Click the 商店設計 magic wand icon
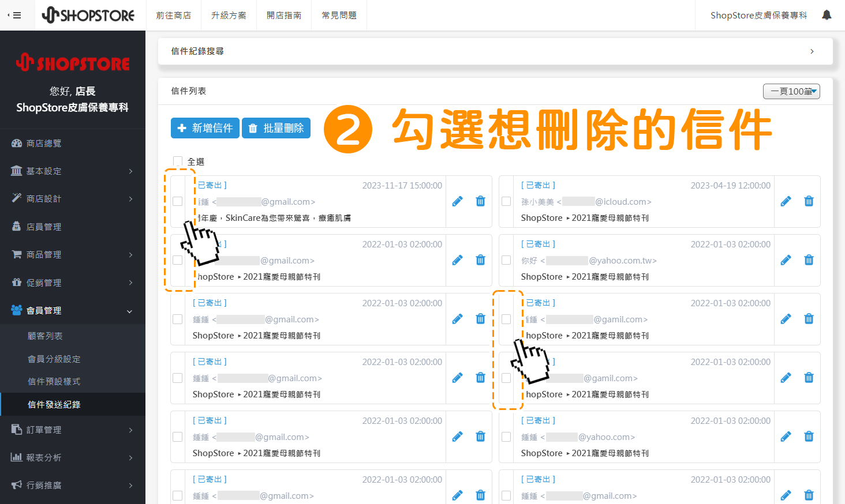 (17, 198)
